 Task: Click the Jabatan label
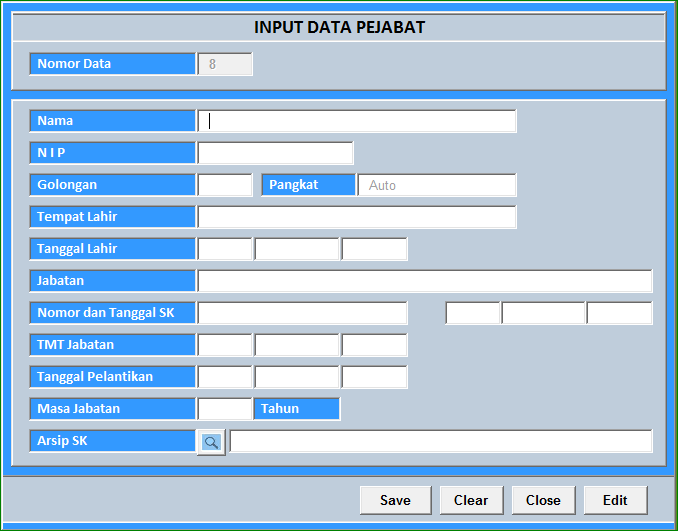click(112, 281)
